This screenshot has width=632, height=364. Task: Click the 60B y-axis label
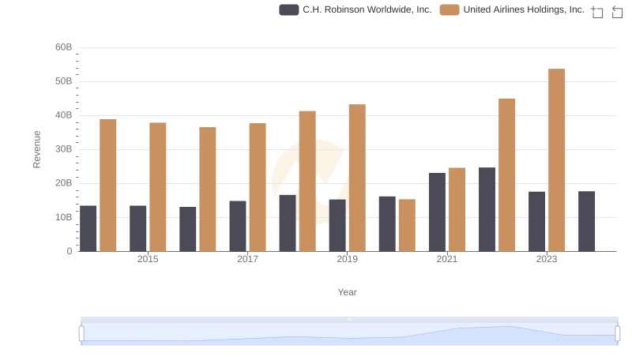click(64, 47)
